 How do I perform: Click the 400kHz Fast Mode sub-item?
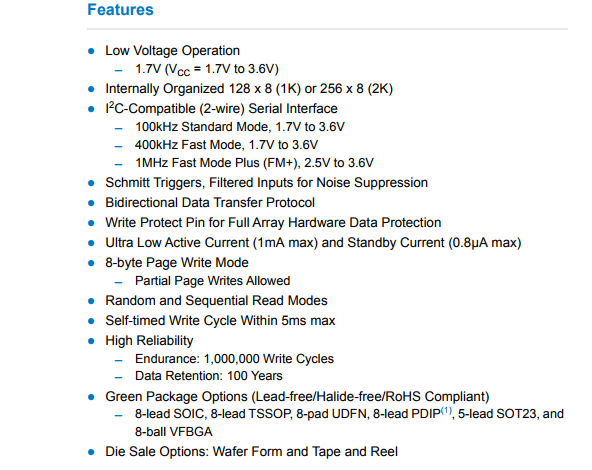tap(227, 145)
